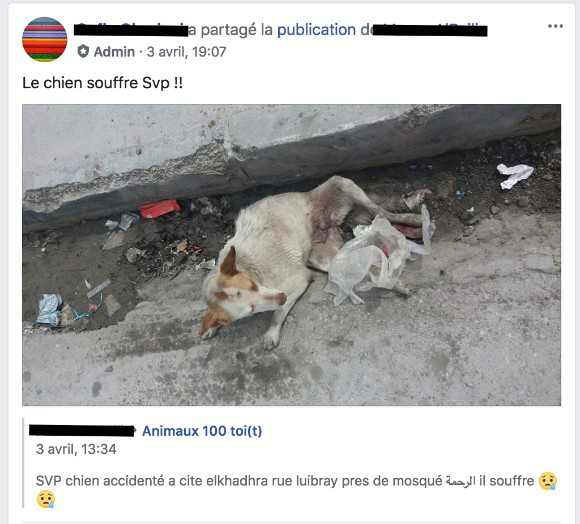The height and width of the screenshot is (524, 580).
Task: Click the 'Admin' label text
Action: [114, 52]
